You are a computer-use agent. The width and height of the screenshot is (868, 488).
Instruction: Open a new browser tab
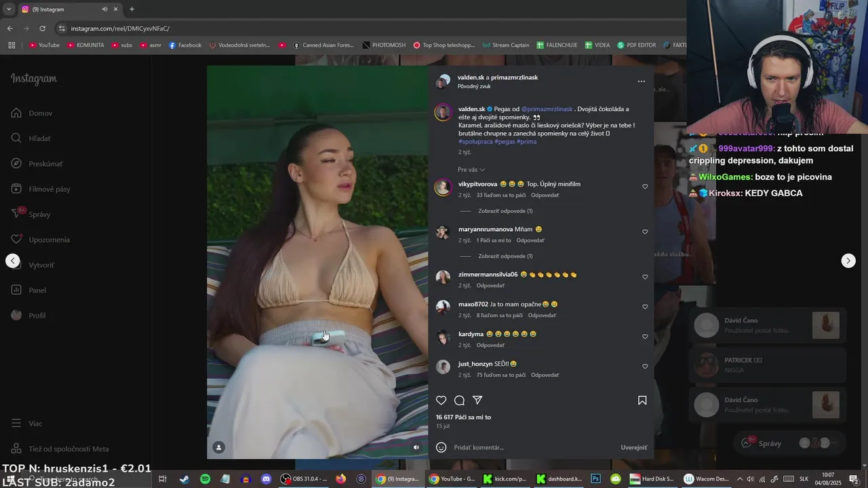point(132,9)
